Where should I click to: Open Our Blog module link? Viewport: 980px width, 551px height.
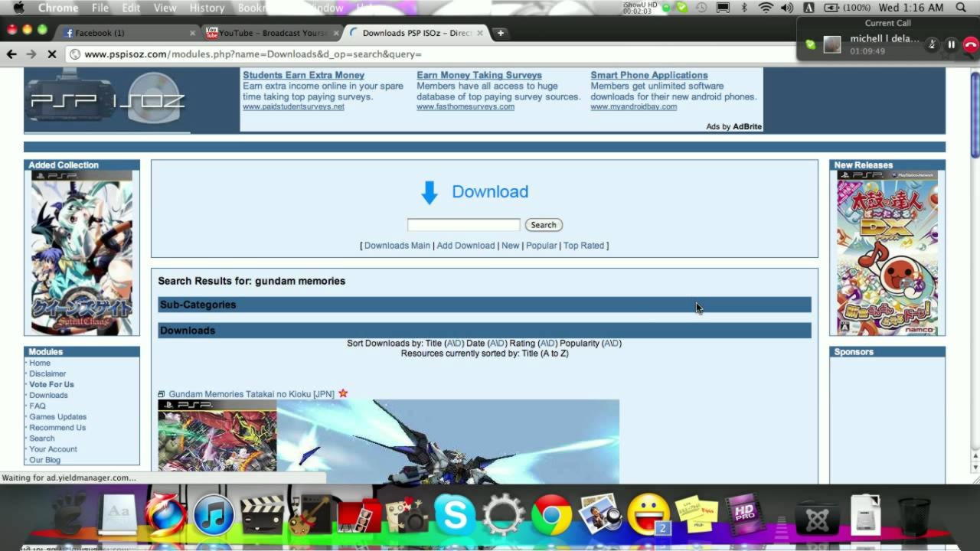coord(44,459)
